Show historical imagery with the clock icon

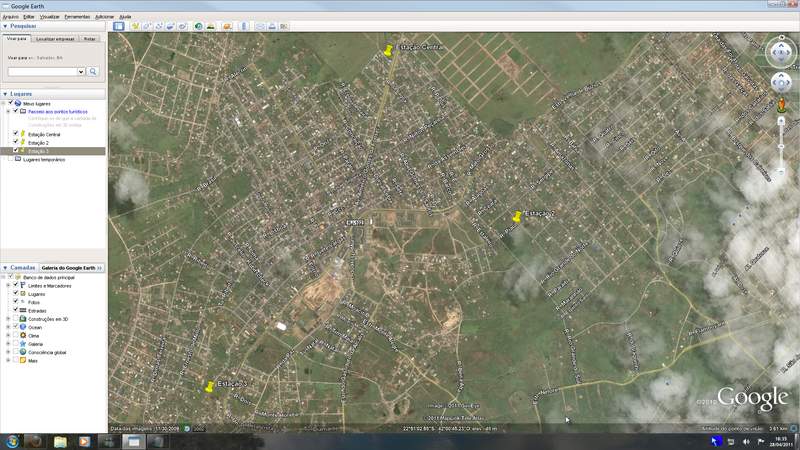198,26
